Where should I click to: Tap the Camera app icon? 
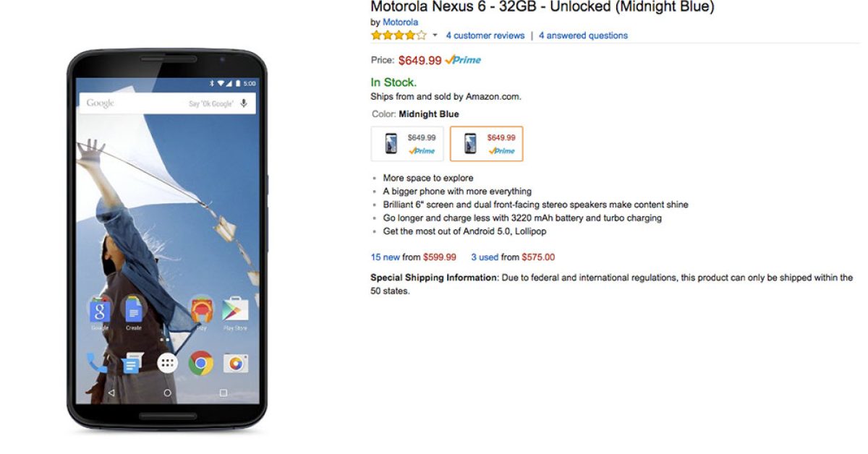point(235,363)
